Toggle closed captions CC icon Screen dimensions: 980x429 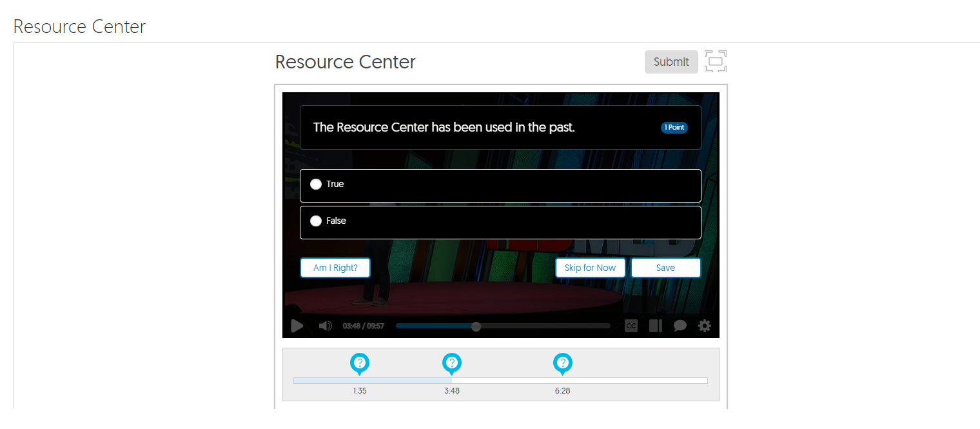(631, 326)
